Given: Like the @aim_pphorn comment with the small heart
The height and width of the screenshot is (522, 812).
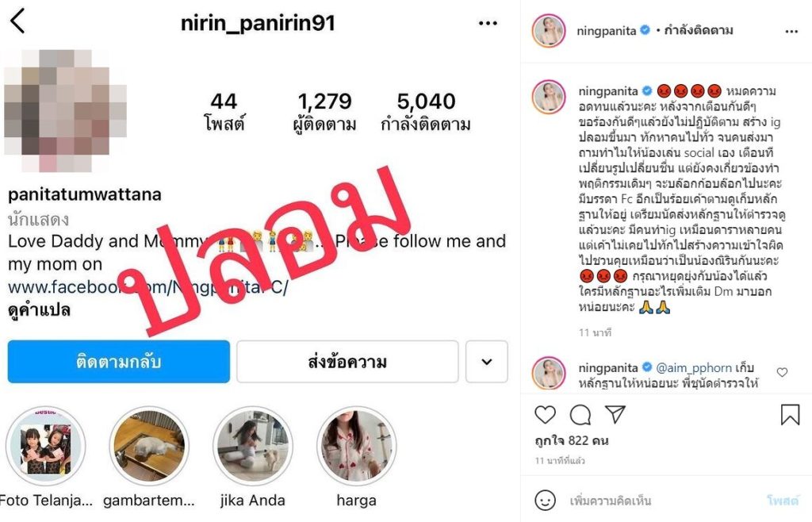Looking at the screenshot, I should point(782,372).
